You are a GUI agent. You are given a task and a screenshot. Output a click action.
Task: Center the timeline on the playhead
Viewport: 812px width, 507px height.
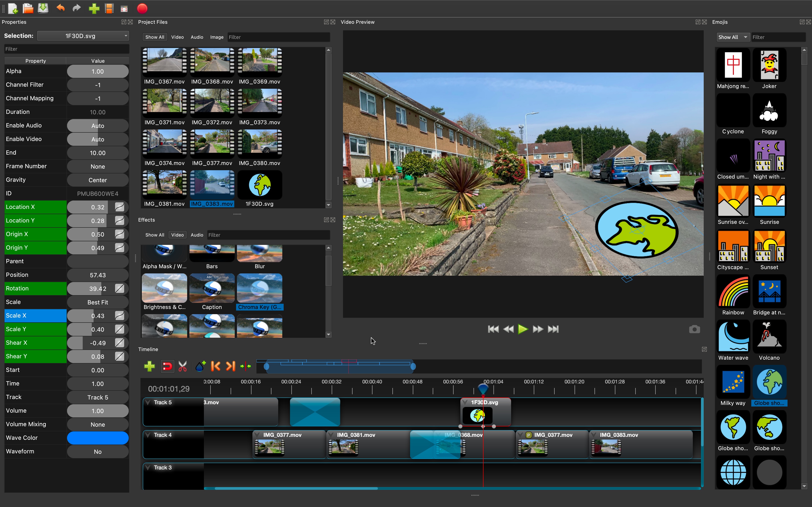[246, 366]
